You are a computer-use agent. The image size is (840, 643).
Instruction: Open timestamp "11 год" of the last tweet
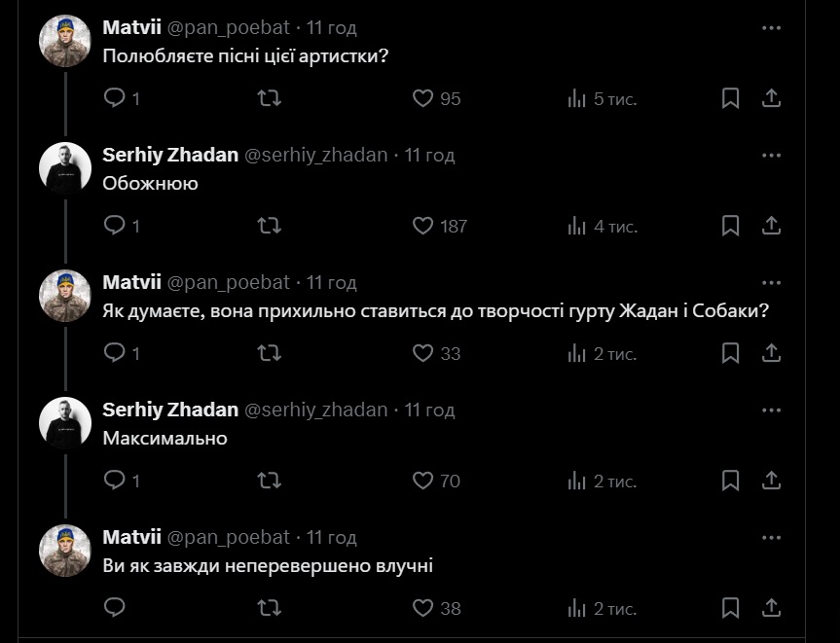(332, 537)
